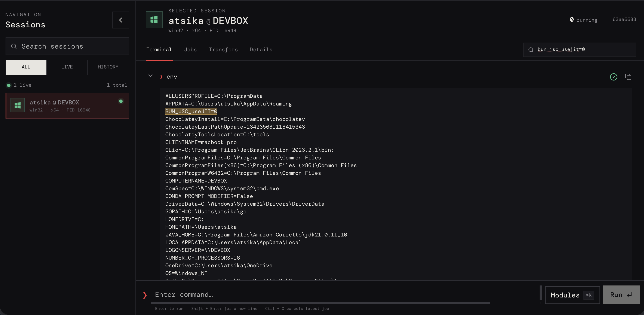Click the green success checkmark for env
This screenshot has height=315, width=644.
(x=613, y=77)
